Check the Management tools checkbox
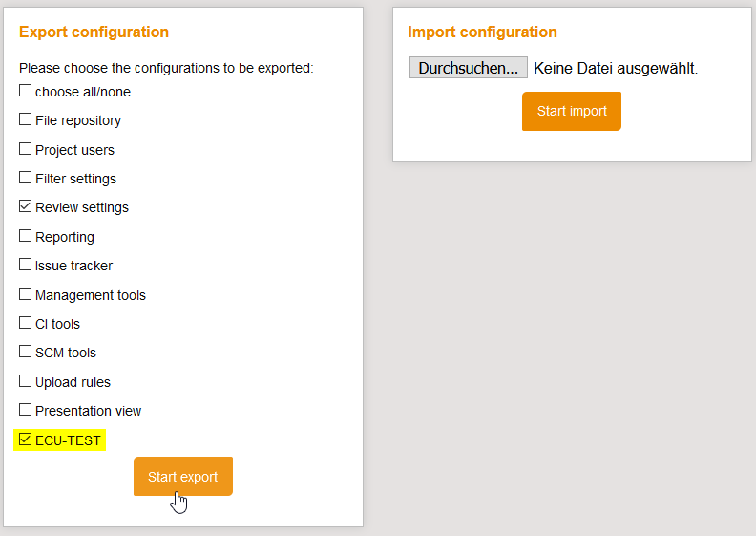The height and width of the screenshot is (536, 756). coord(26,294)
